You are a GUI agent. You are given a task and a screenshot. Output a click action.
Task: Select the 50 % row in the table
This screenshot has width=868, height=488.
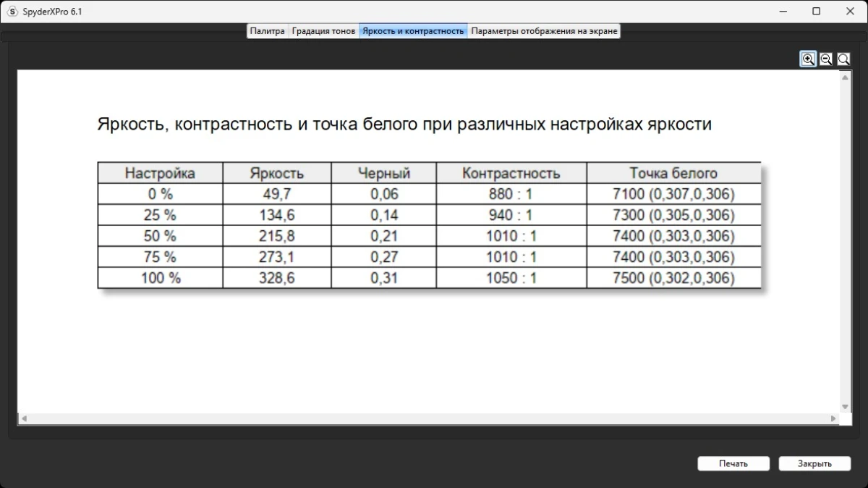point(159,235)
